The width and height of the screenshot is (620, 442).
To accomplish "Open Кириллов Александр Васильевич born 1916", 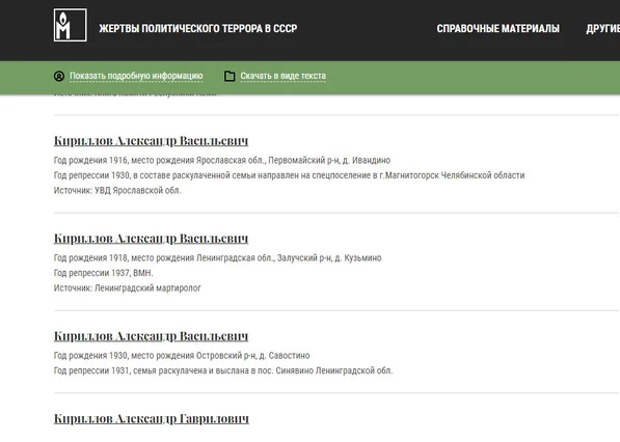I will pos(151,140).
